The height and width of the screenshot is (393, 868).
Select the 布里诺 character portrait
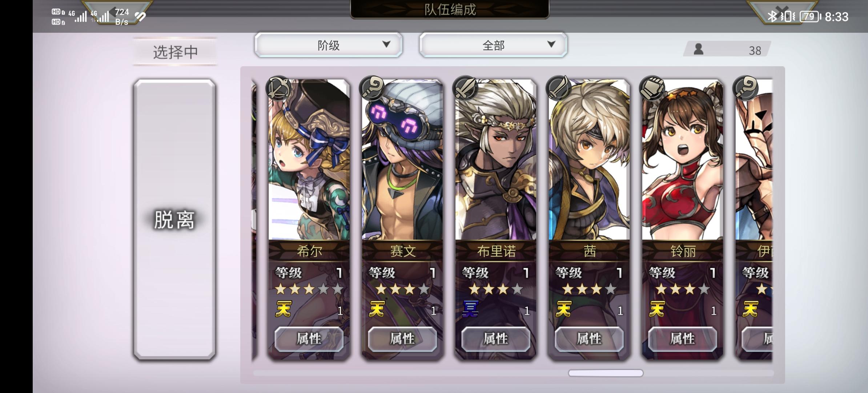click(x=496, y=160)
